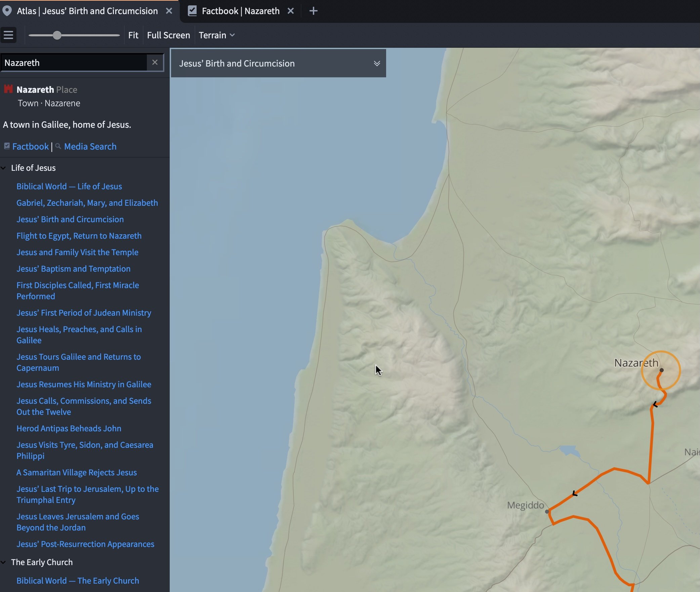Image resolution: width=700 pixels, height=592 pixels.
Task: Switch to Atlas Jesus' Birth and Circumcision tab
Action: click(x=87, y=11)
